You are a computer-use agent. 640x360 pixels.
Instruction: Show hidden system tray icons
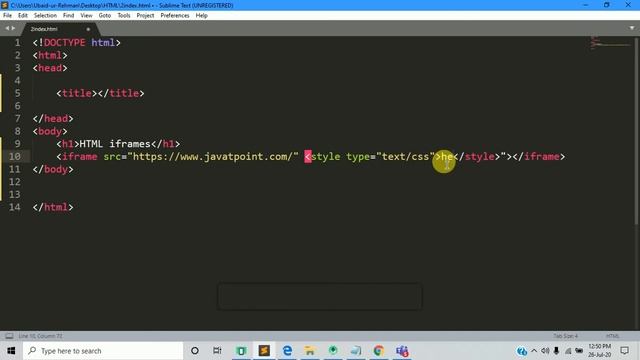click(x=534, y=351)
